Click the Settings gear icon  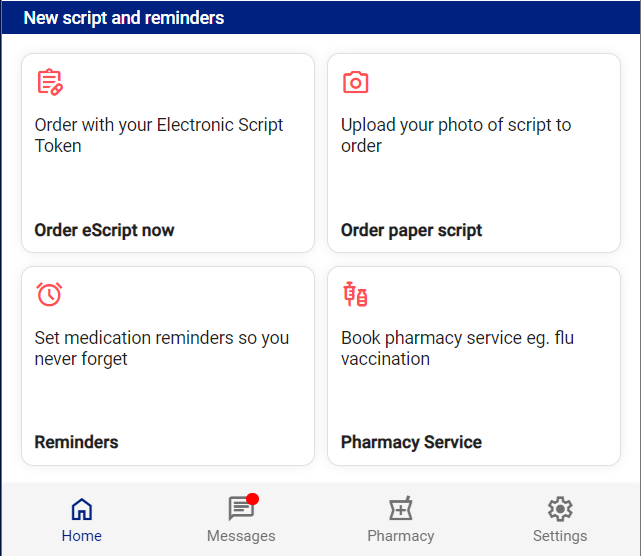point(560,509)
